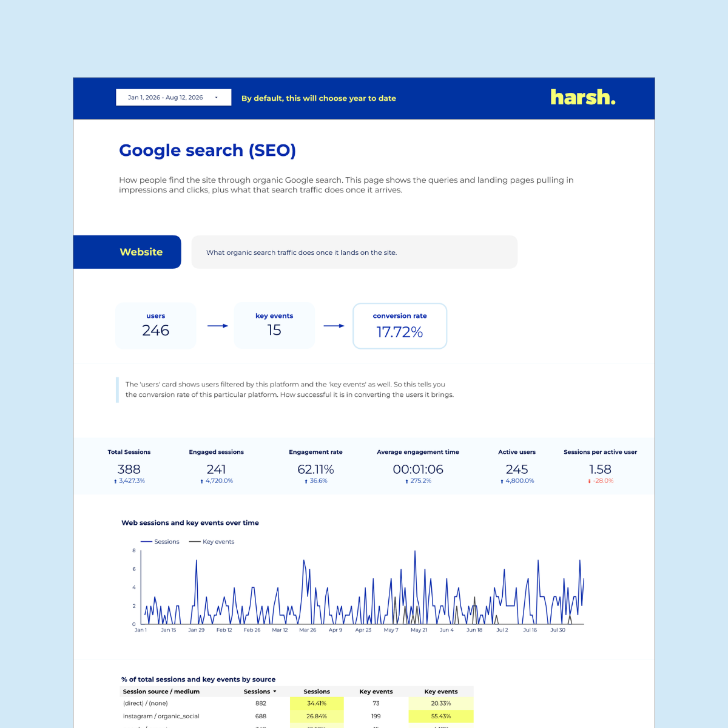The width and height of the screenshot is (728, 728).
Task: Click the highlighted 55.43% cell
Action: click(441, 716)
